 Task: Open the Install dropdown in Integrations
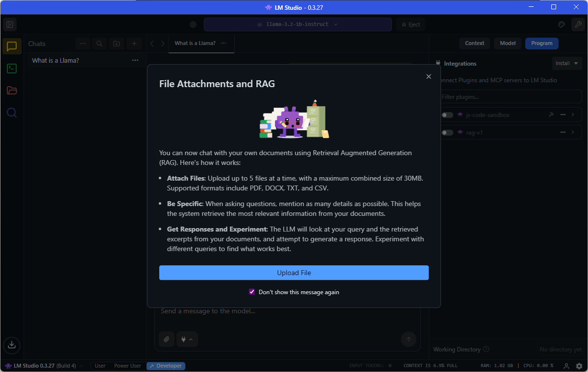point(566,63)
